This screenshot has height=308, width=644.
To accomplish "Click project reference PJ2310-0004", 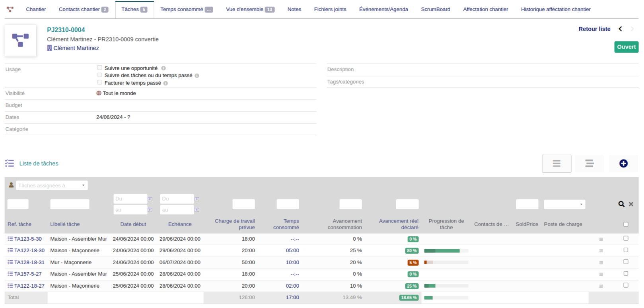I will point(66,30).
